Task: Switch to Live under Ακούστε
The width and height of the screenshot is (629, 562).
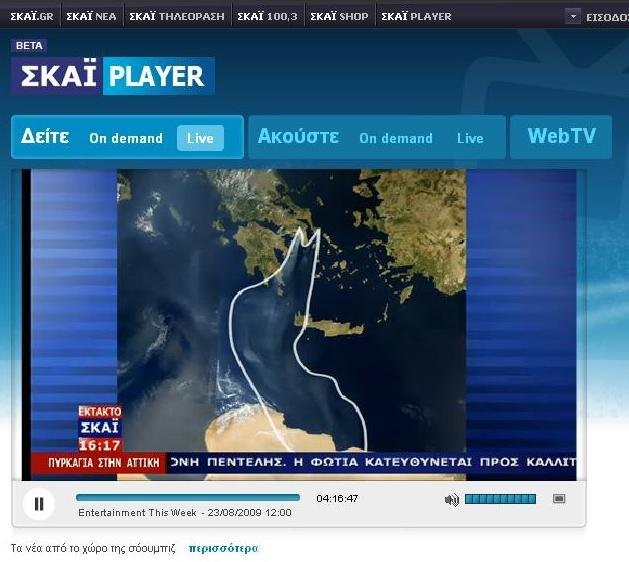Action: tap(470, 138)
